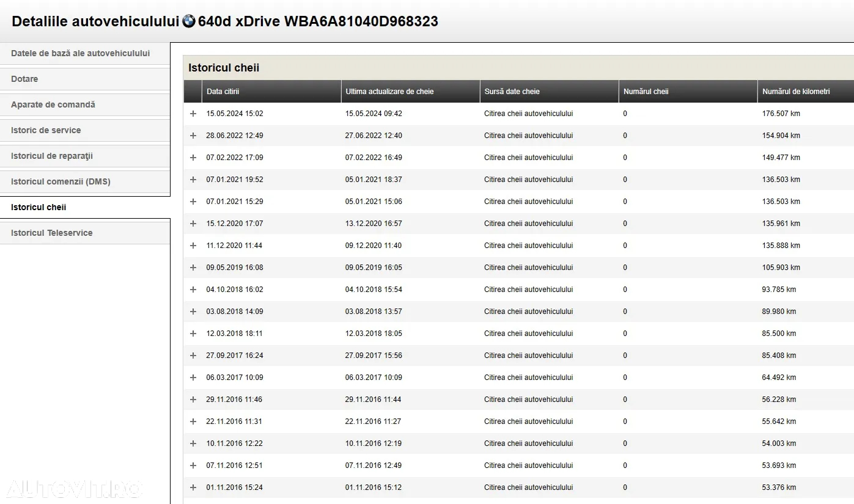This screenshot has width=854, height=504.
Task: Expand the 15.05.2024 15:02 key reading row
Action: (193, 114)
